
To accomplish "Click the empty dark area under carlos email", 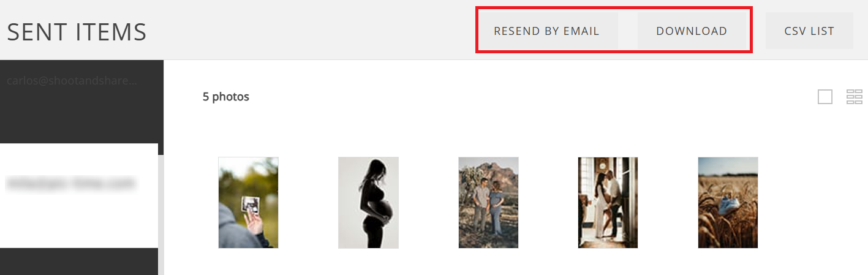I will point(81,116).
